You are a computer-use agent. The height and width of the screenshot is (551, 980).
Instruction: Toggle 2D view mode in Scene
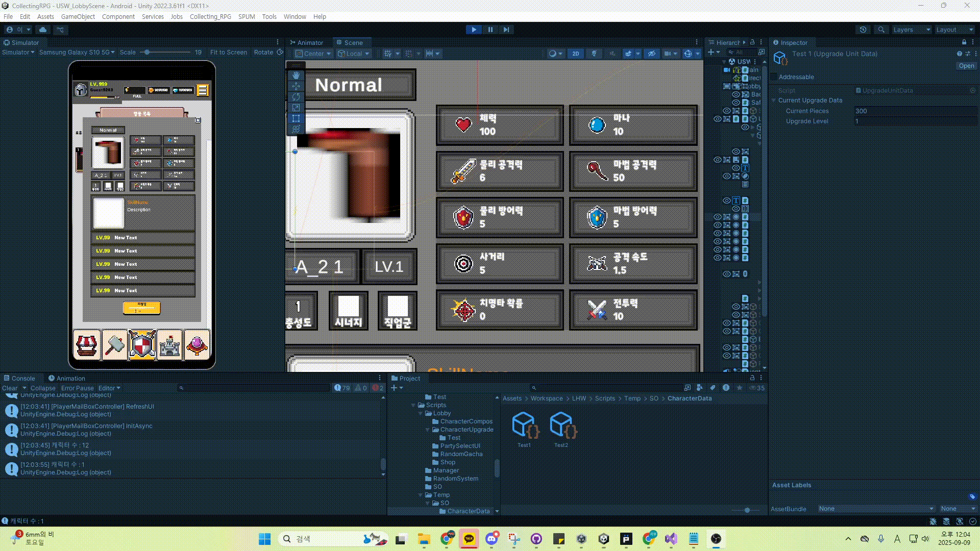pos(575,54)
